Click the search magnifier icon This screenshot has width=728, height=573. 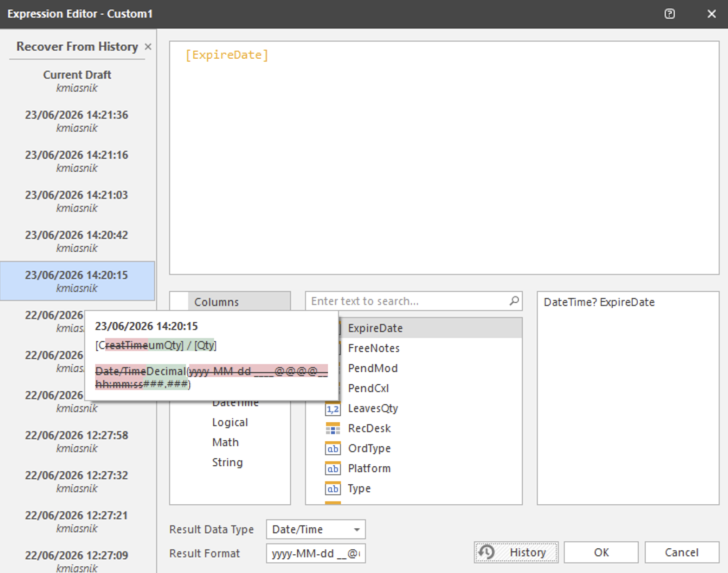(514, 301)
